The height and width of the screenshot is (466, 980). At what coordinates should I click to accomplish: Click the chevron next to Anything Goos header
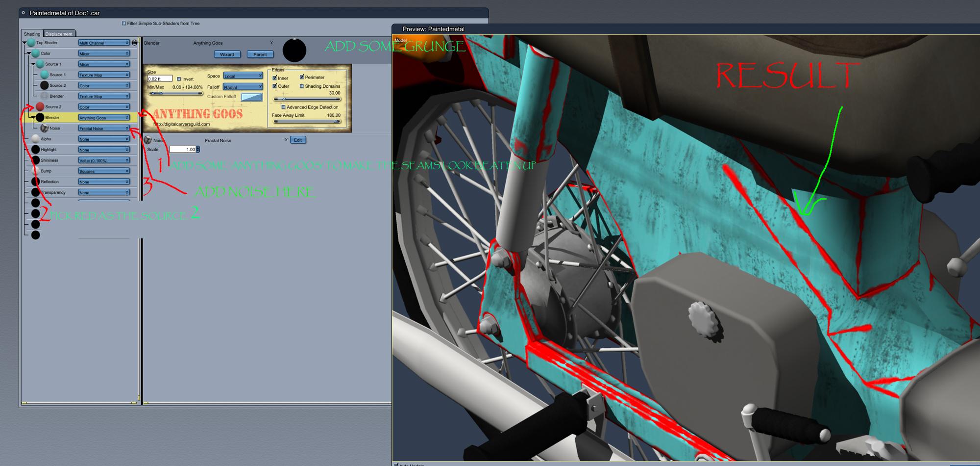click(271, 43)
